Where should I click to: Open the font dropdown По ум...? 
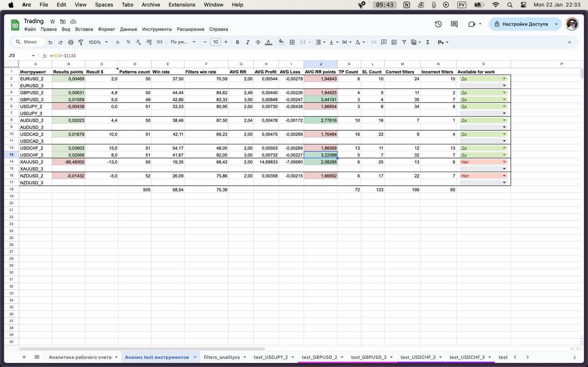click(183, 42)
